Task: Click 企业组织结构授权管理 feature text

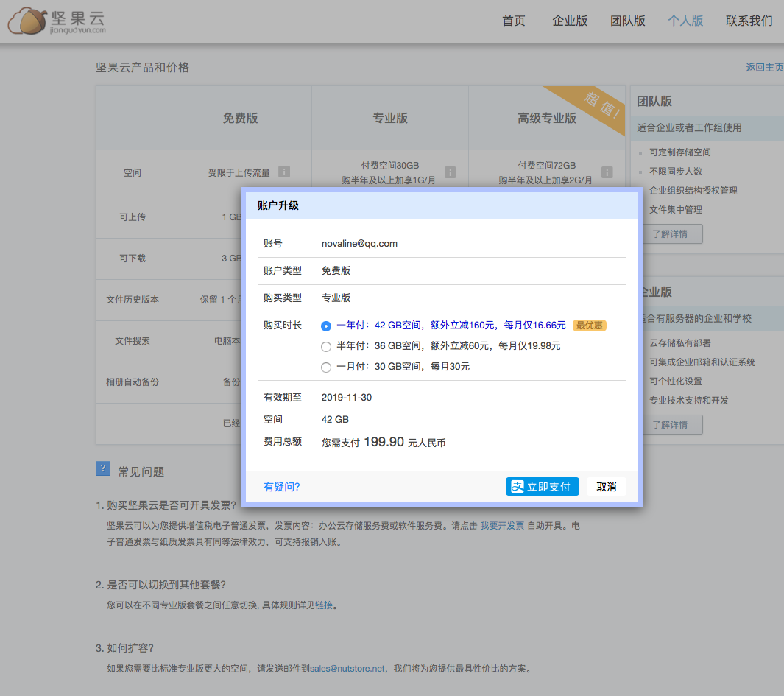Action: (x=693, y=190)
